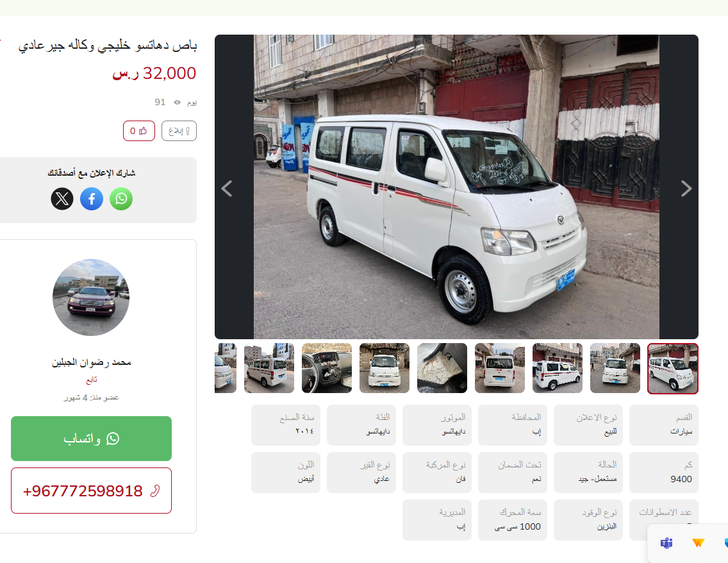Share the ad on WhatsApp icon

tap(121, 199)
